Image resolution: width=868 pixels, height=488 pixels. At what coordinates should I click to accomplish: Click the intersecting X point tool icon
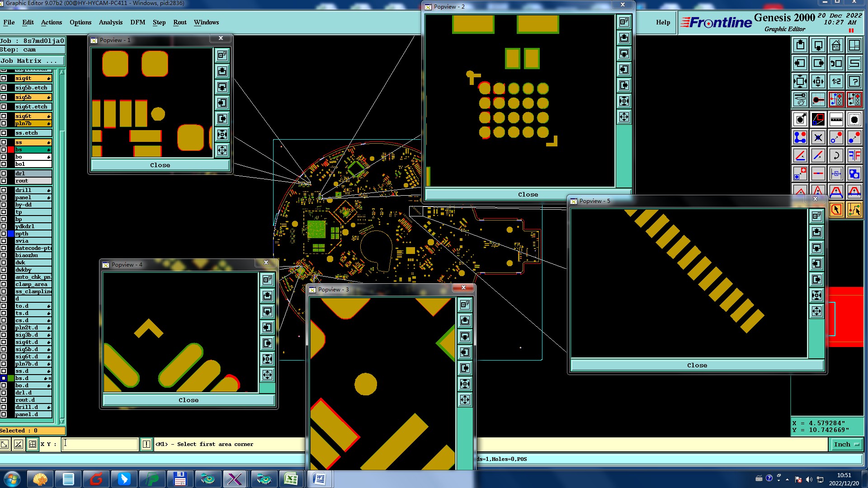[818, 137]
